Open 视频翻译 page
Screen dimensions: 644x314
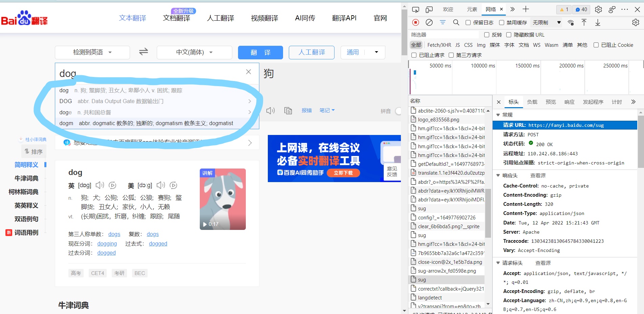click(x=264, y=18)
